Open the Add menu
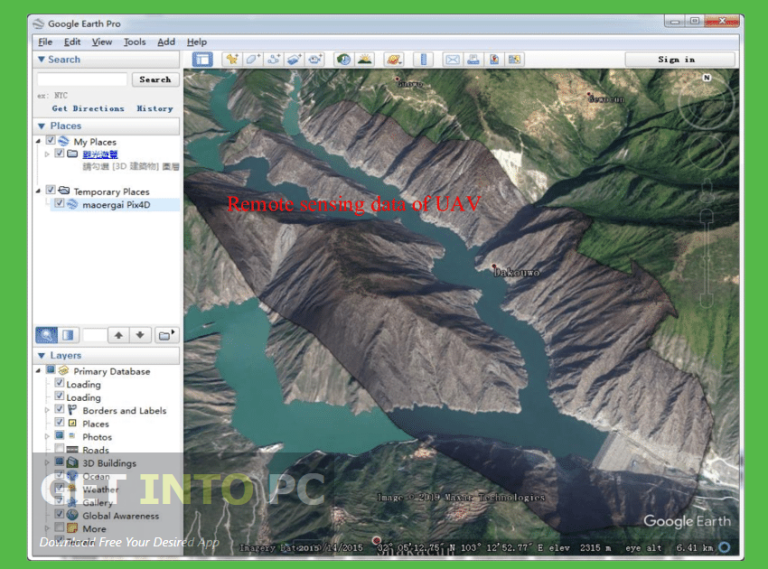Screen dimensions: 768x569 coord(166,42)
